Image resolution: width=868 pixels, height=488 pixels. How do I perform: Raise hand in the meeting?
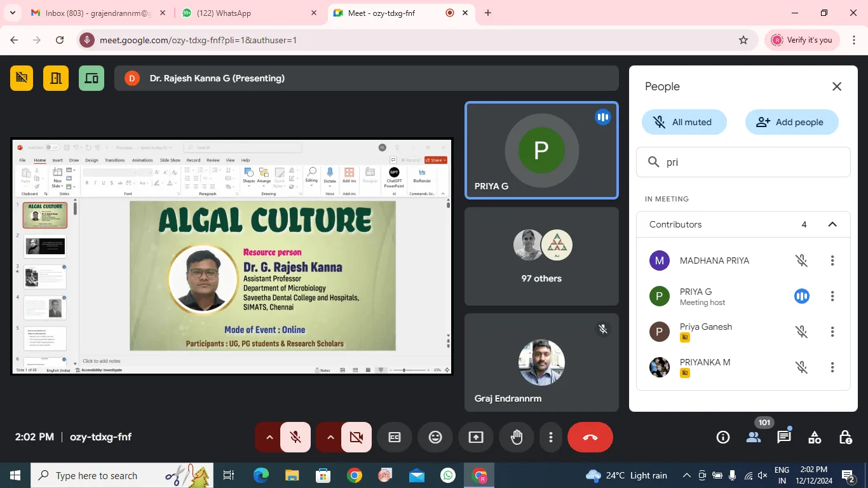tap(517, 437)
